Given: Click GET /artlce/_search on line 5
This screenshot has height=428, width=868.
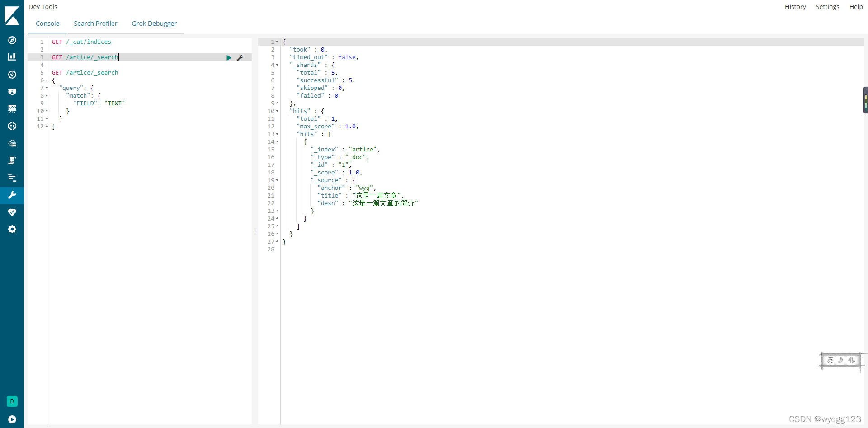Looking at the screenshot, I should pyautogui.click(x=85, y=73).
